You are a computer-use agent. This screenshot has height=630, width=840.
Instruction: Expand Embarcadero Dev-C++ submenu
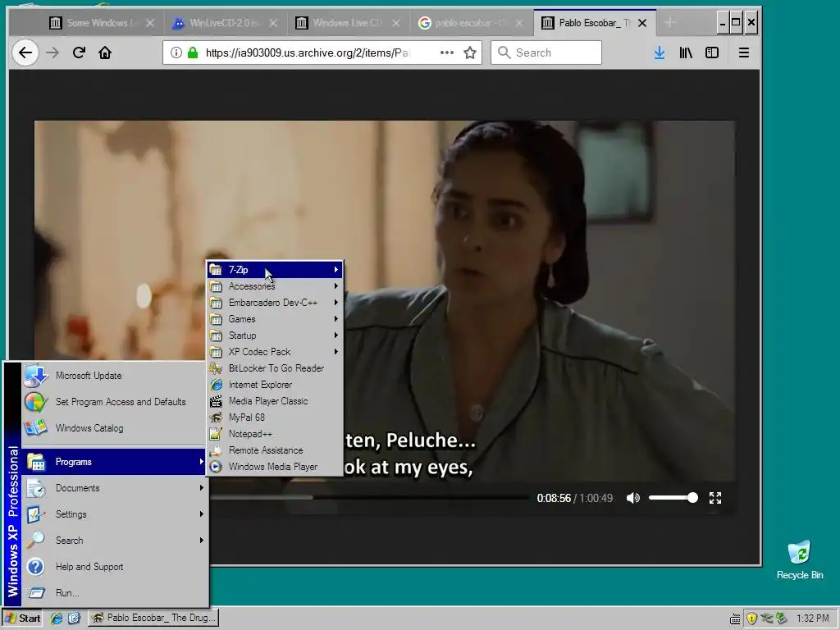point(275,303)
